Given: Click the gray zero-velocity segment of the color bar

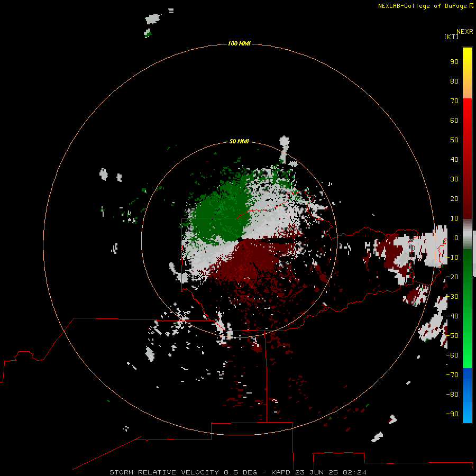Looking at the screenshot, I should [x=467, y=234].
